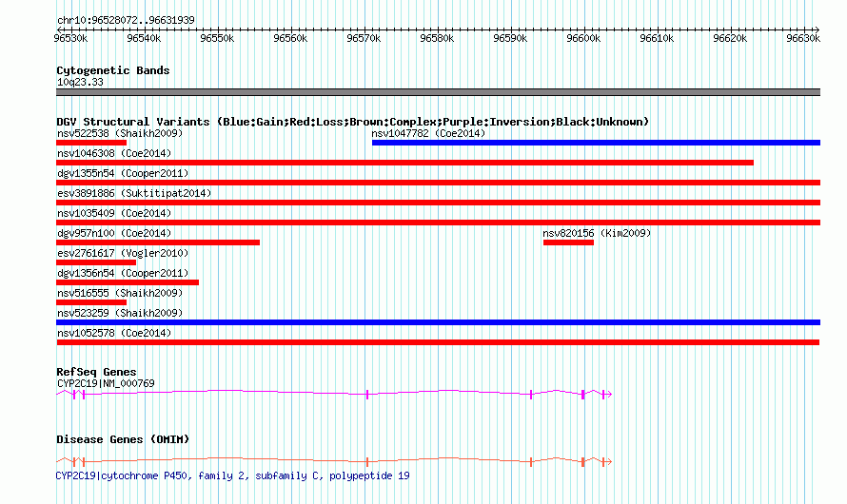This screenshot has width=847, height=504.
Task: Click the nsv1046308 (Coe2014) label
Action: (x=114, y=153)
